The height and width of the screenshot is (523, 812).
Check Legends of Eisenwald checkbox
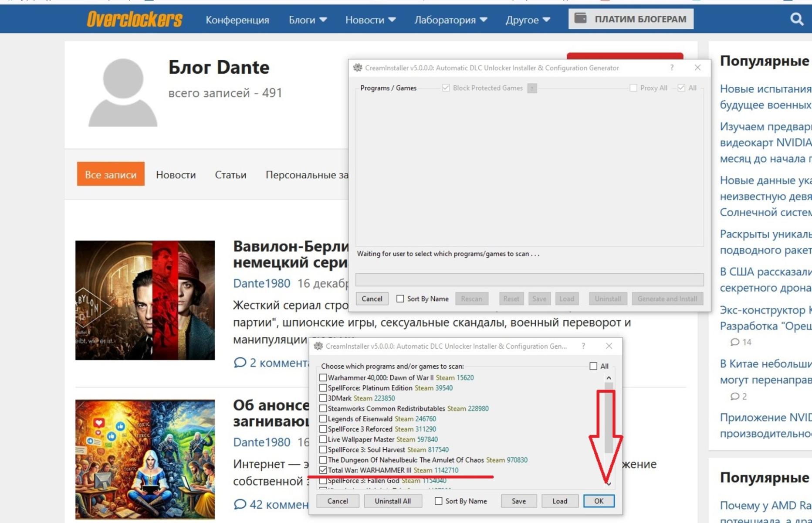pyautogui.click(x=323, y=419)
